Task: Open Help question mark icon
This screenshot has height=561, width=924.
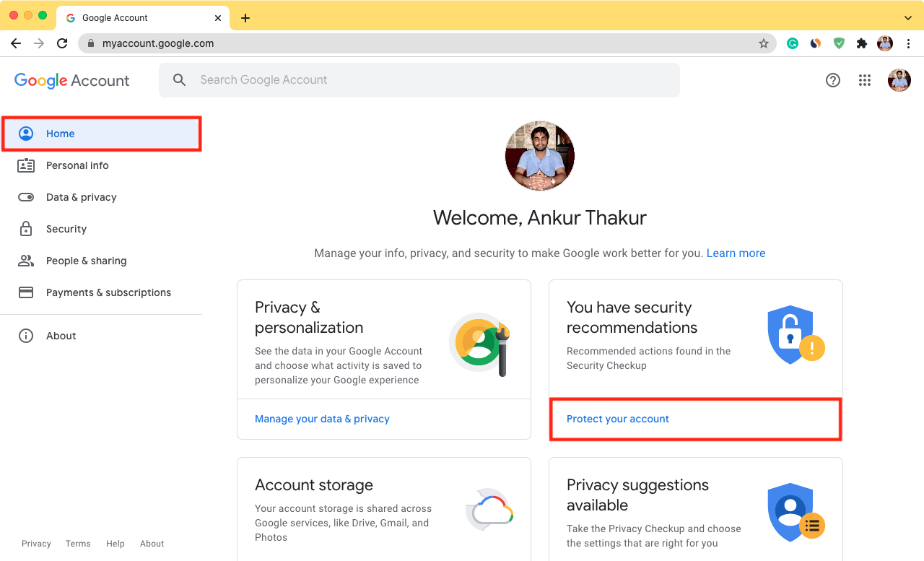Action: pos(833,80)
